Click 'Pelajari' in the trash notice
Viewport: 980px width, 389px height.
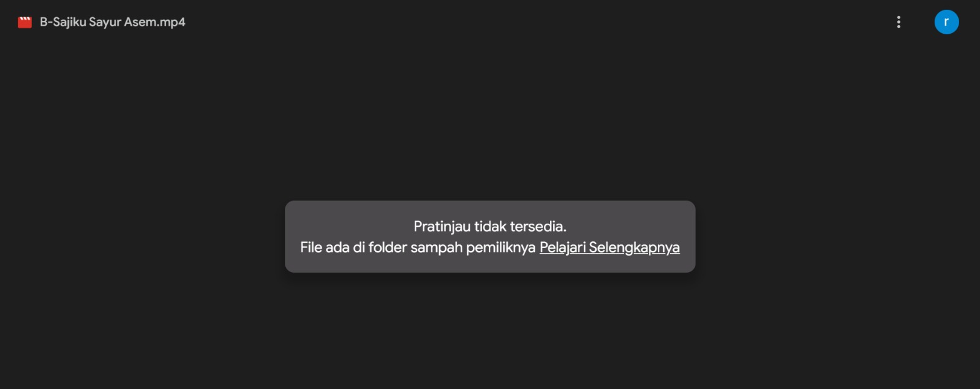point(562,247)
